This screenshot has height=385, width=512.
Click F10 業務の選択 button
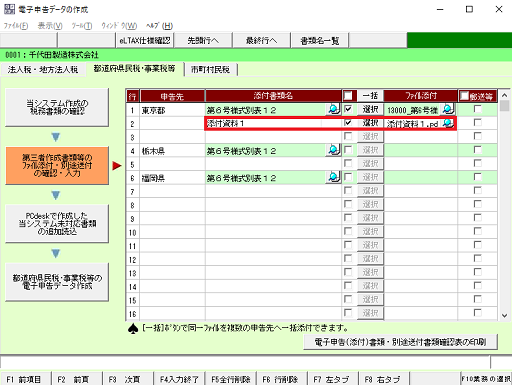486,379
